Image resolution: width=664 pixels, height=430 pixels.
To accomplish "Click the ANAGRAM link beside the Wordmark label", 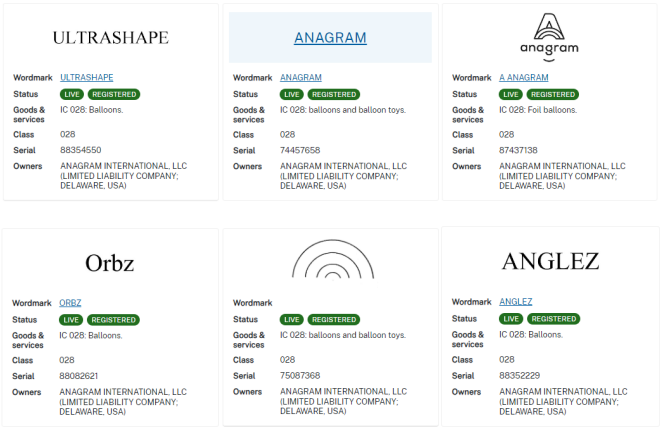I will pyautogui.click(x=300, y=77).
